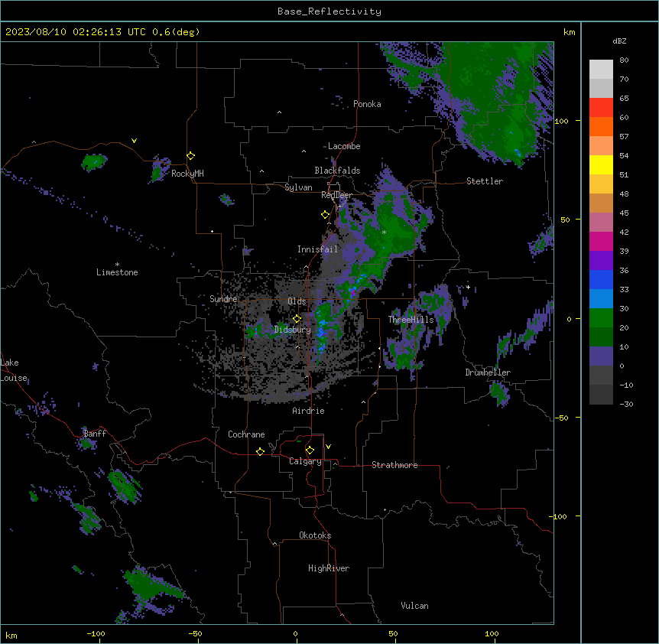Select the yellow diamond marker south of Cochrane
This screenshot has height=644, width=659.
point(260,451)
